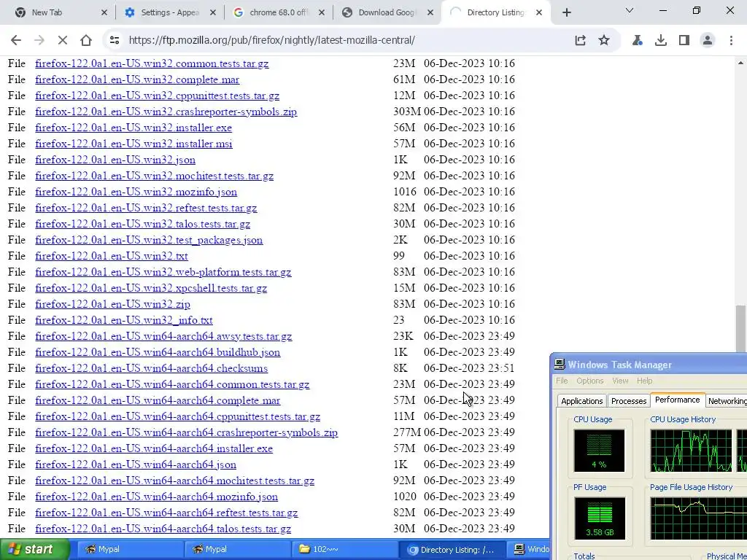
Task: Open the win32.json link
Action: click(x=115, y=160)
